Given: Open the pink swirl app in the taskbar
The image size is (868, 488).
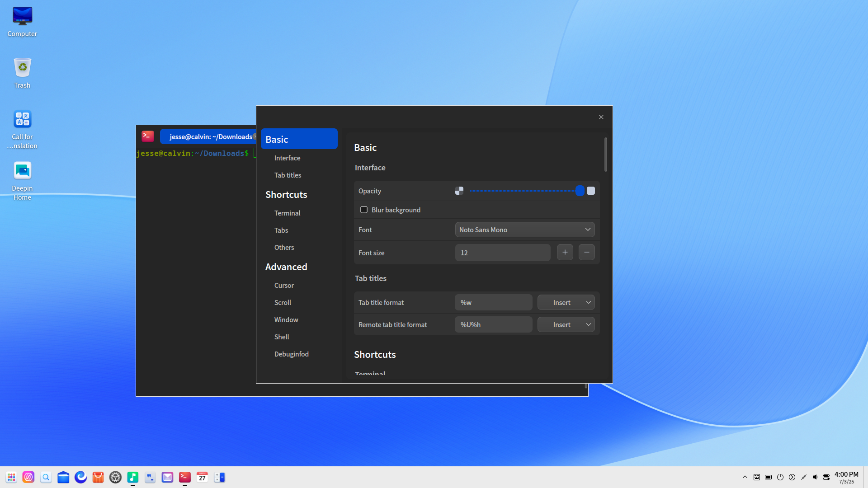Looking at the screenshot, I should (28, 477).
